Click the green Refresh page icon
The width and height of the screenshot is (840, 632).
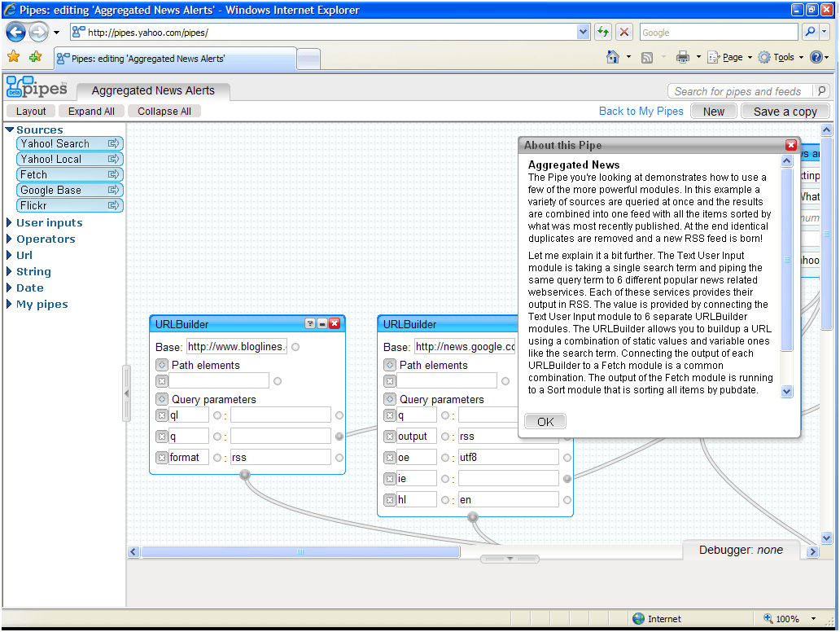[x=603, y=32]
